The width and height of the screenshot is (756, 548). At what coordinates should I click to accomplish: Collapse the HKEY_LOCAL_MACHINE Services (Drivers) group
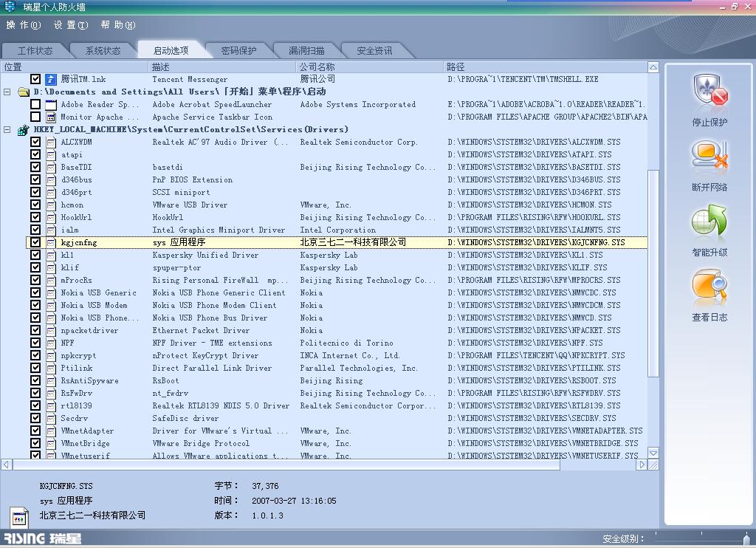[x=7, y=129]
